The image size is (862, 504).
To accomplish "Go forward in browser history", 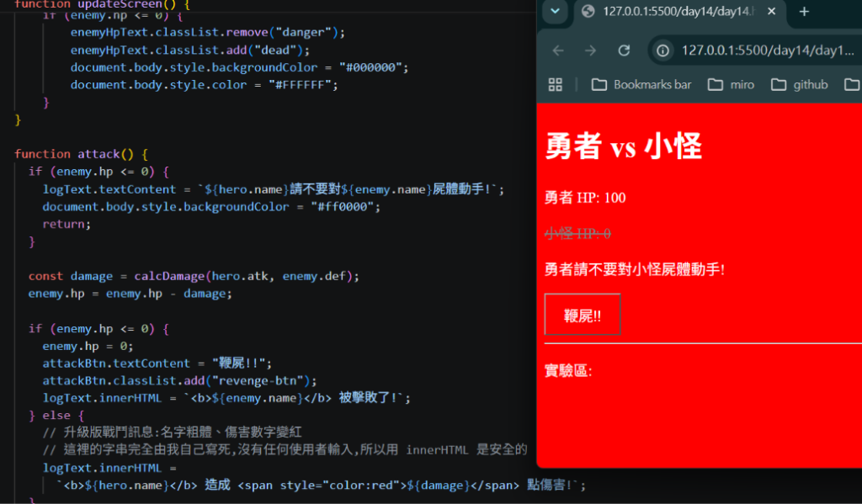I will tap(590, 50).
